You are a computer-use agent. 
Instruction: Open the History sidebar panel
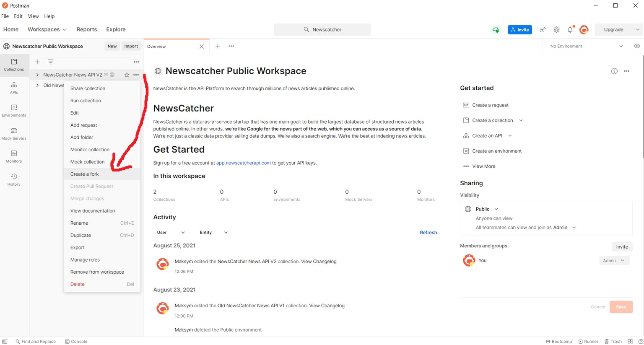(x=14, y=179)
